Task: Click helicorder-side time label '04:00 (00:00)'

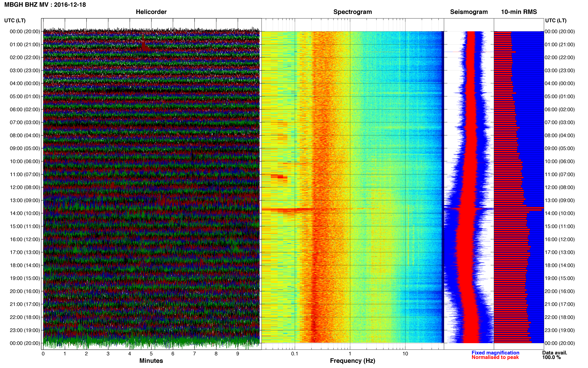Action: coord(25,83)
